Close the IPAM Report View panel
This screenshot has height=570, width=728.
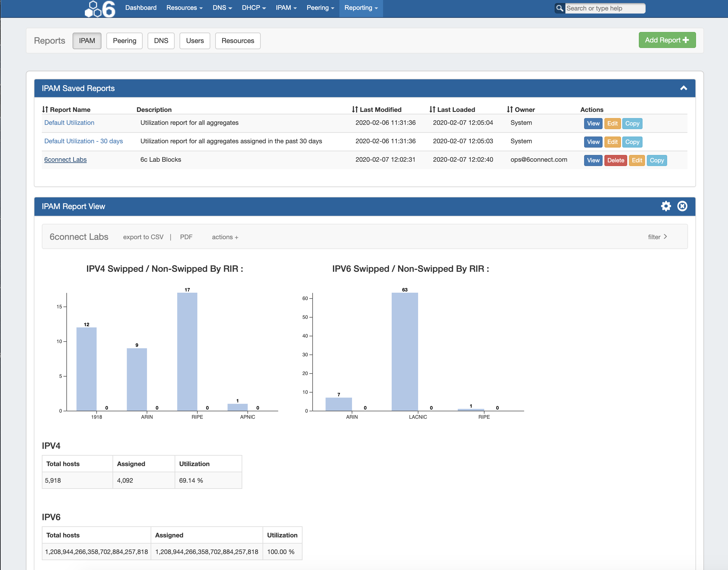(682, 206)
